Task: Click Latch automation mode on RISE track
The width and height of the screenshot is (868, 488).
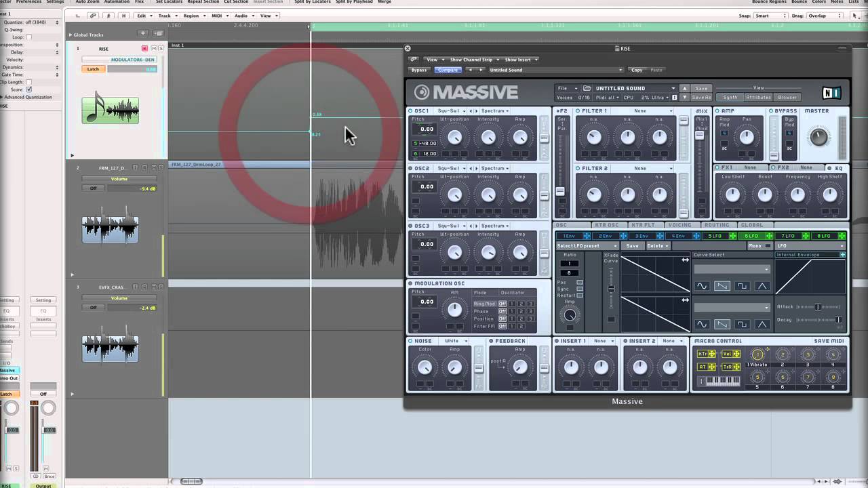Action: click(93, 69)
